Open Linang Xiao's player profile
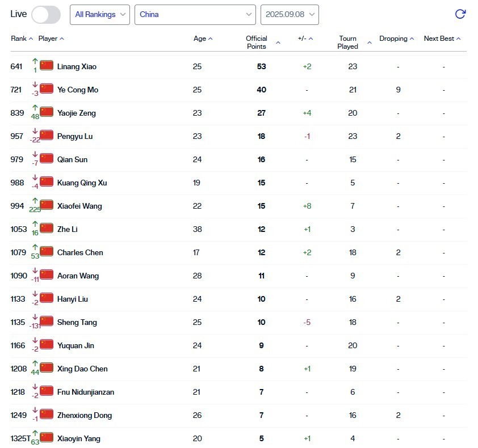This screenshot has width=478, height=448. pyautogui.click(x=76, y=66)
